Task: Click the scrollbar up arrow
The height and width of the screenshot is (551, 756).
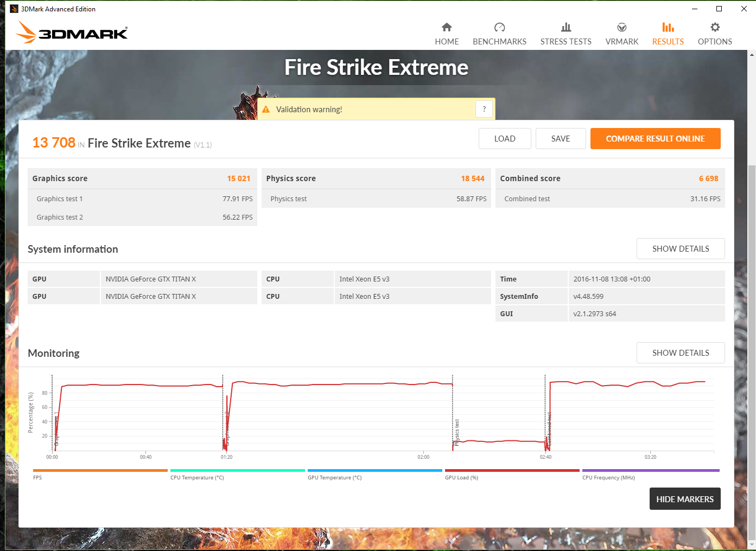Action: (752, 54)
